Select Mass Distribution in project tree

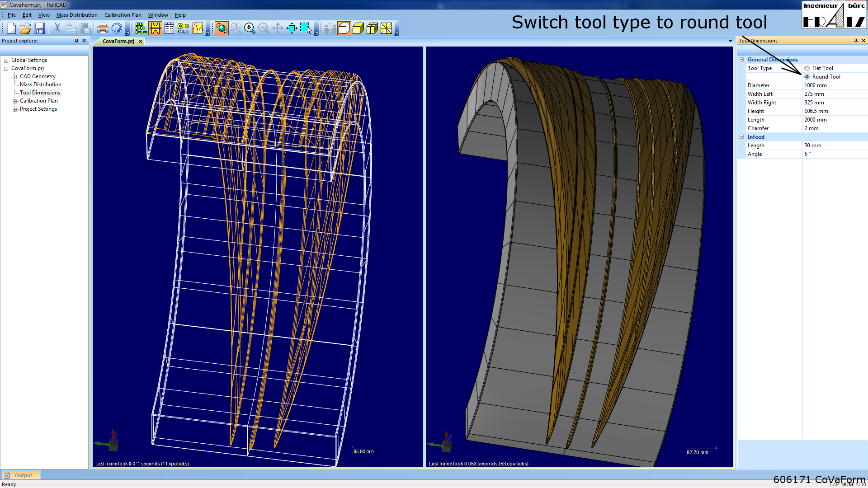click(41, 84)
